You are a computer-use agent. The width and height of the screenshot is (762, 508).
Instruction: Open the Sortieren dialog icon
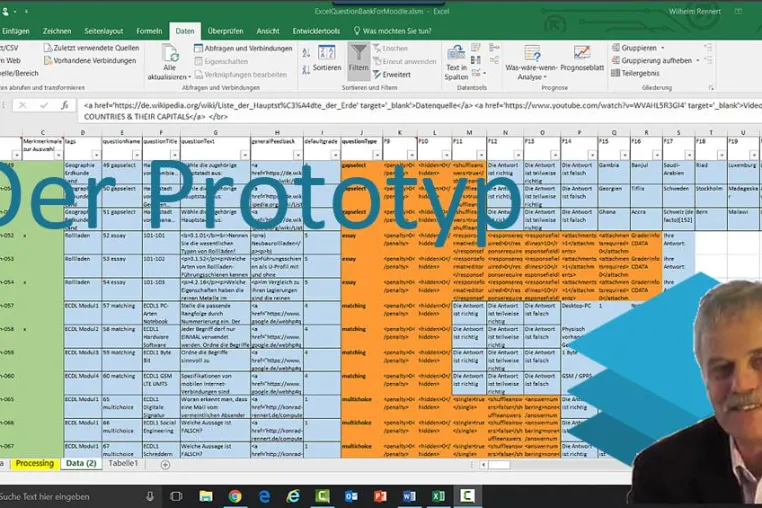(x=327, y=53)
